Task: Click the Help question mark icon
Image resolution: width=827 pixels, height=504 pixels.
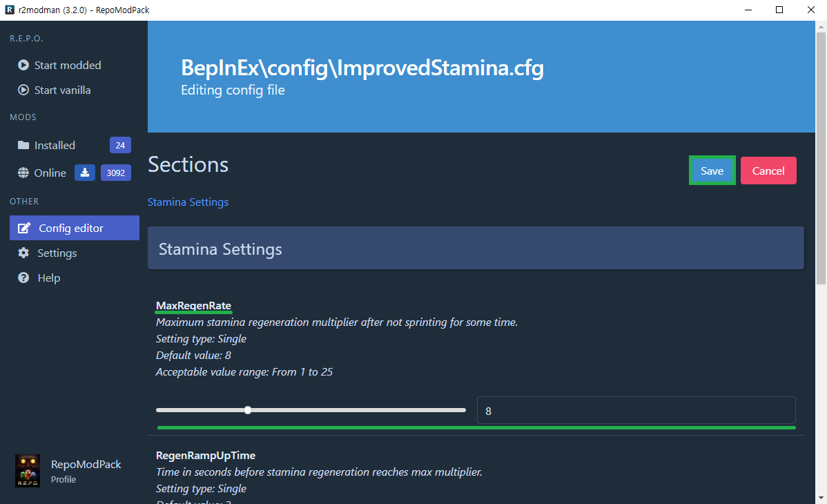Action: [23, 278]
